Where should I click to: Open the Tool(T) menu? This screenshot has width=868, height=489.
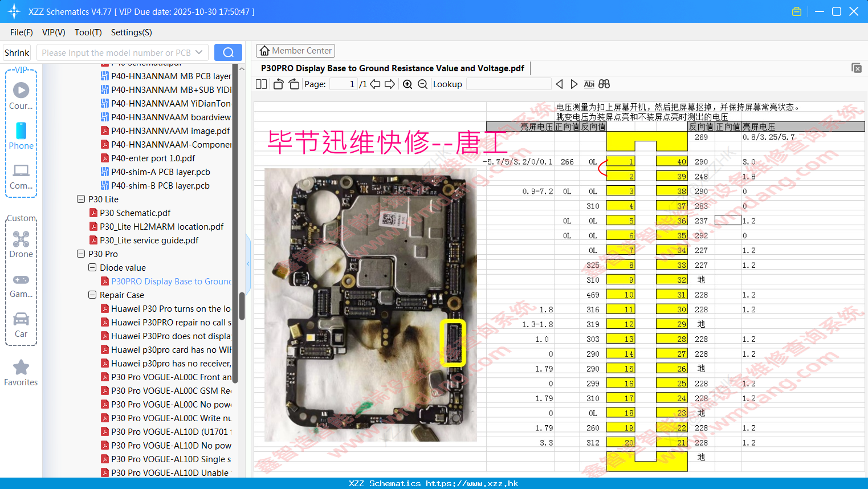(88, 32)
